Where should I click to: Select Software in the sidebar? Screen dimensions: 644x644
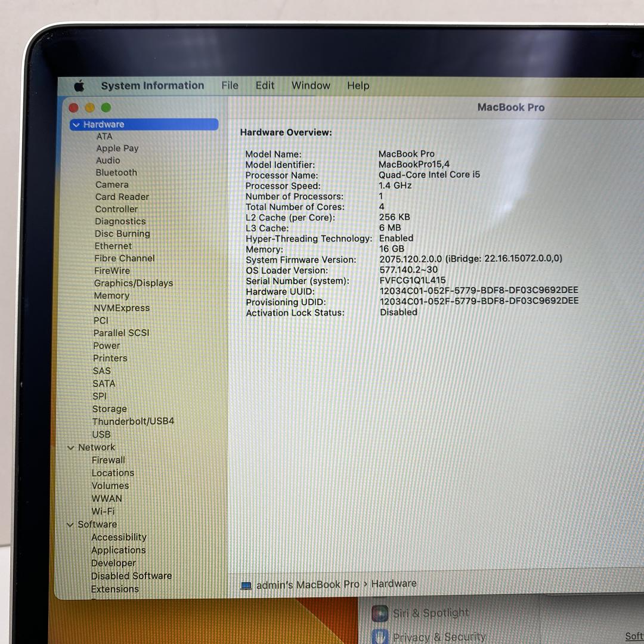point(97,525)
